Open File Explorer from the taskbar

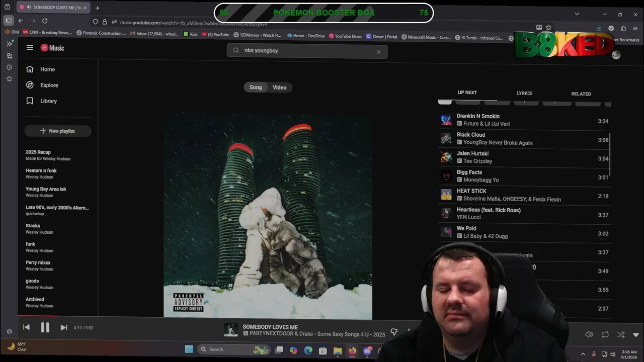point(338,350)
